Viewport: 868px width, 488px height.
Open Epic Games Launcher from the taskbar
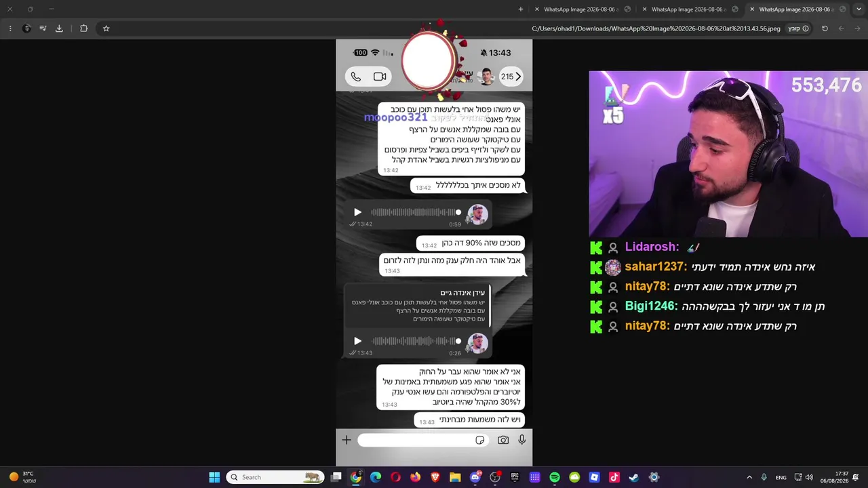515,477
